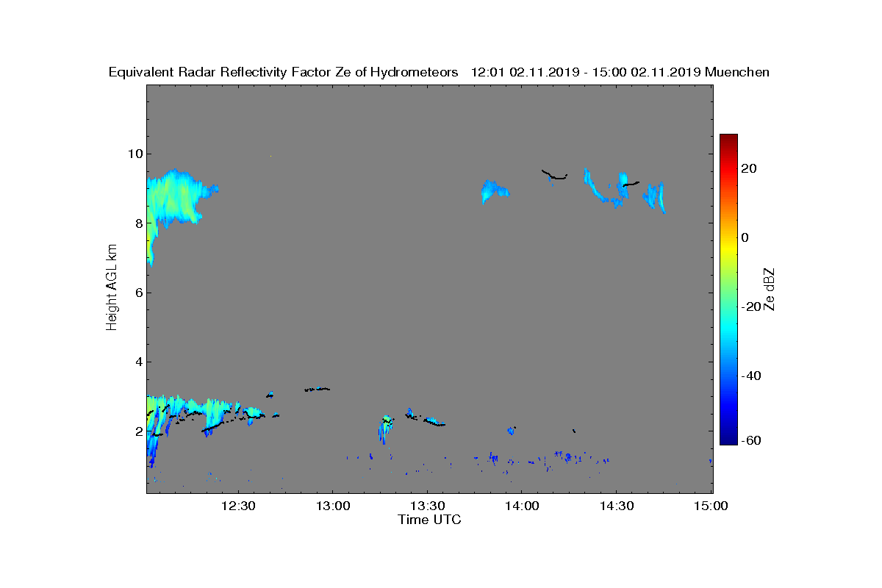
Task: Click the small cloud echo at 9 km before 14:00
Action: (494, 191)
